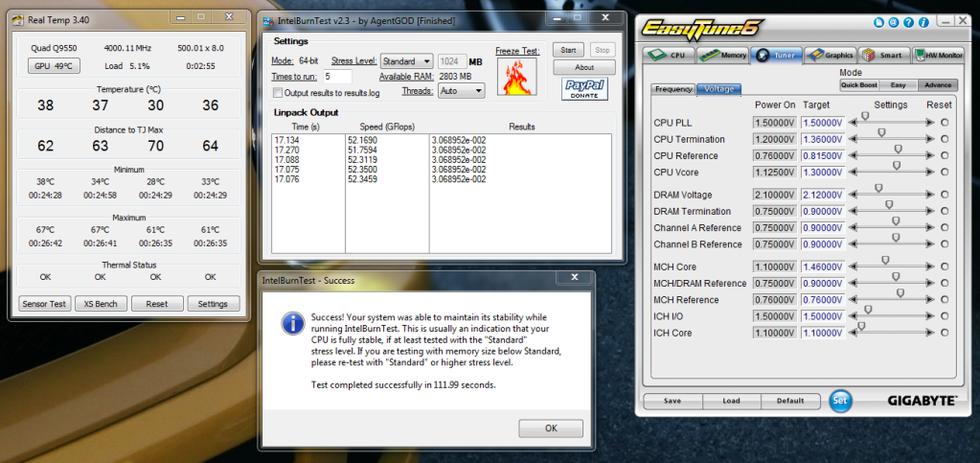
Task: Click left arrow of ICH I/O slider
Action: pos(853,316)
